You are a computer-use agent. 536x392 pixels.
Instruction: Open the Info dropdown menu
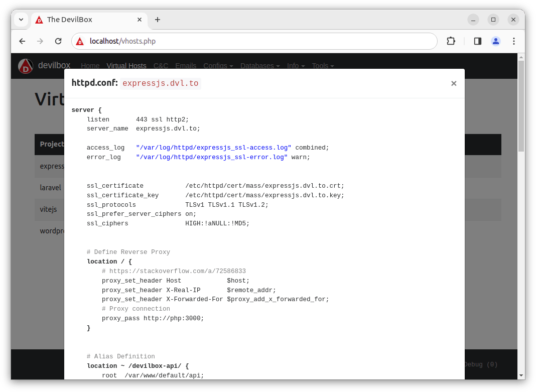point(296,66)
